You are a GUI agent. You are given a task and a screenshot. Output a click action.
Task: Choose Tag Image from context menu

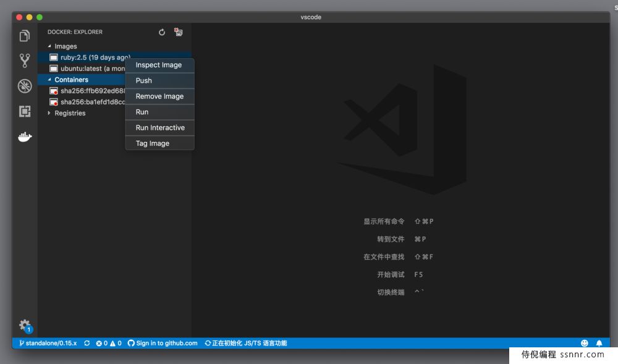pos(159,143)
